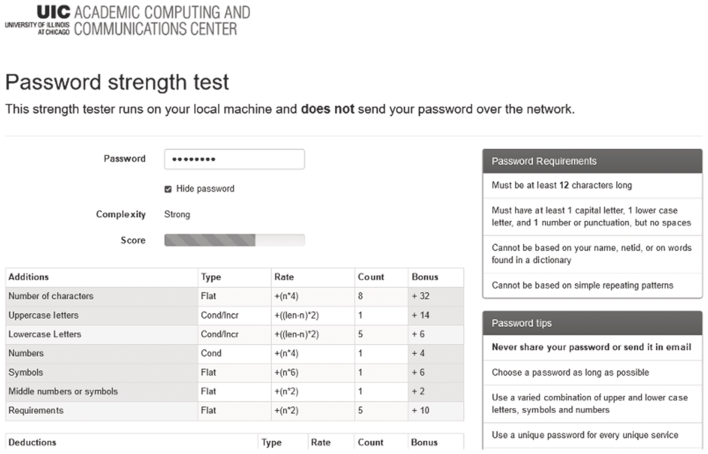The height and width of the screenshot is (454, 708).
Task: Click the Symbols row in Additions table
Action: (x=234, y=372)
